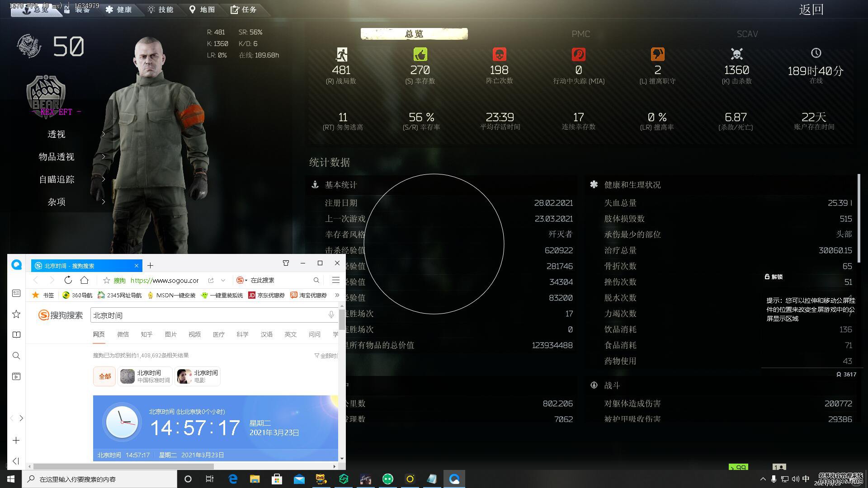Open File Explorer from taskbar
The width and height of the screenshot is (868, 488).
pos(255,479)
